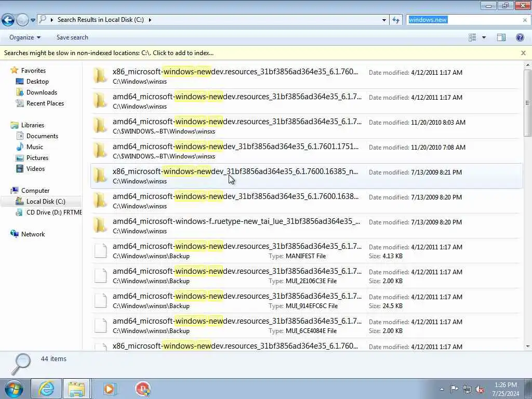Click the Favorites star icon
The height and width of the screenshot is (399, 532).
point(14,70)
